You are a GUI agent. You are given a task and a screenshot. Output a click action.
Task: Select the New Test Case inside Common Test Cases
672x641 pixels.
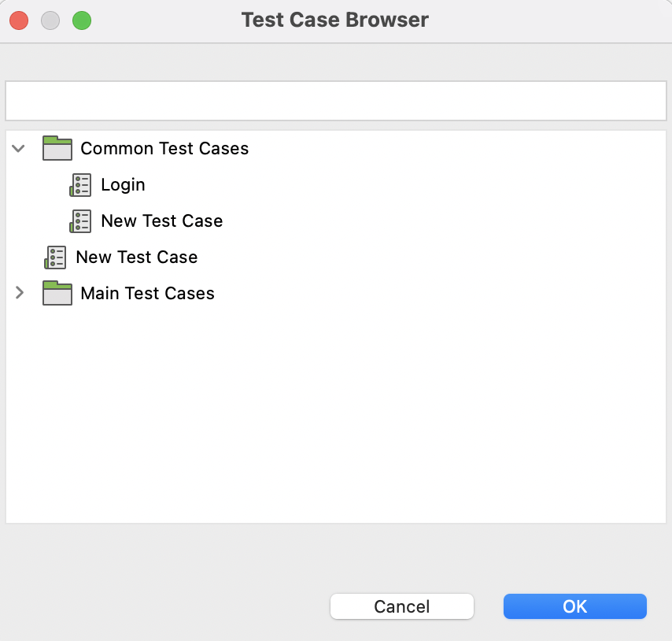161,220
